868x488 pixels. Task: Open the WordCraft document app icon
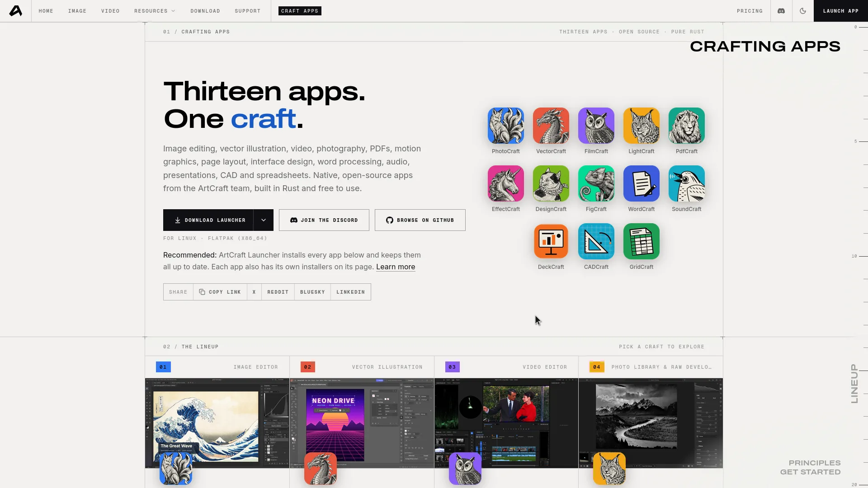pyautogui.click(x=641, y=183)
